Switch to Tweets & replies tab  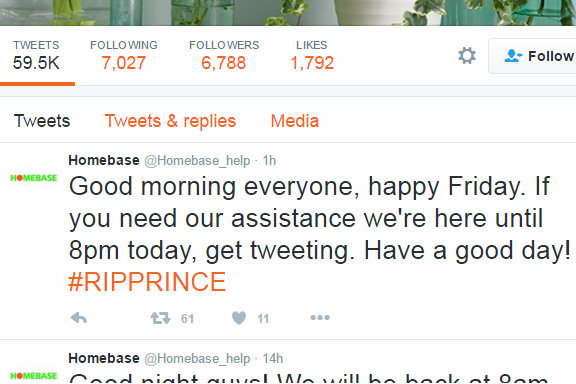(170, 121)
